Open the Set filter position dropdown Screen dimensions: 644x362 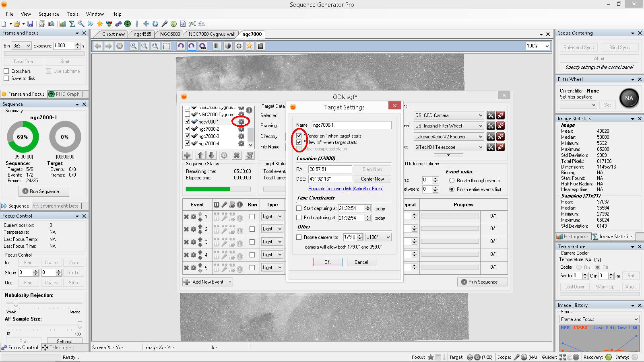(578, 105)
